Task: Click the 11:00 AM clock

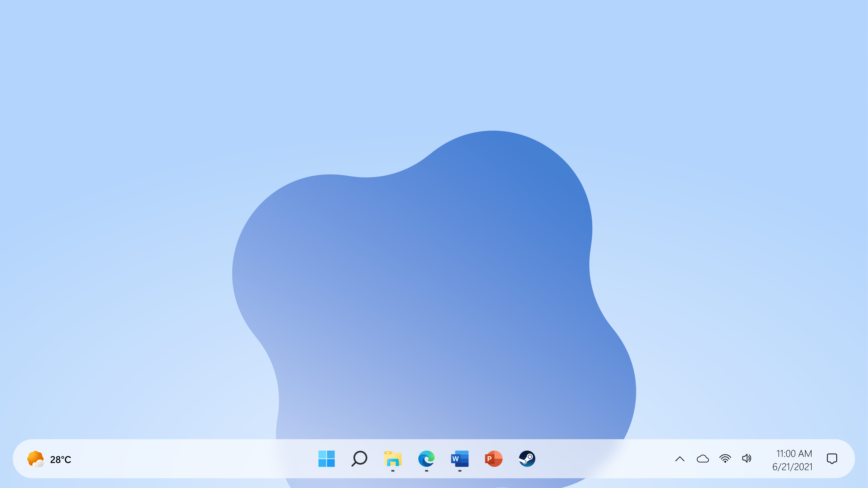Action: pos(794,454)
